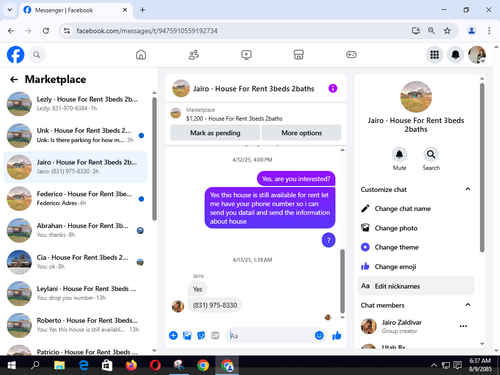Click the Change chat name pencil option
This screenshot has height=375, width=500.
pos(416,209)
